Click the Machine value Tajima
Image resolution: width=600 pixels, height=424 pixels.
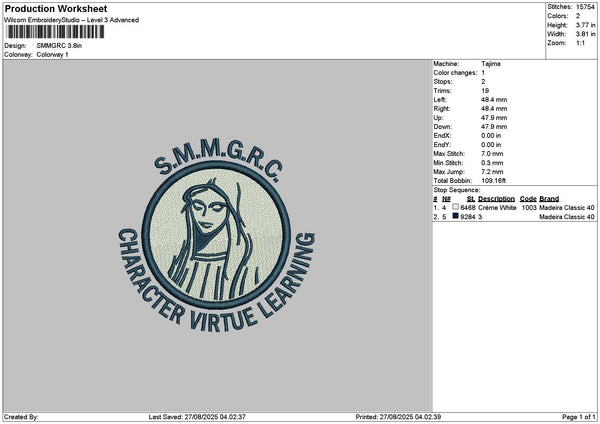pyautogui.click(x=491, y=64)
